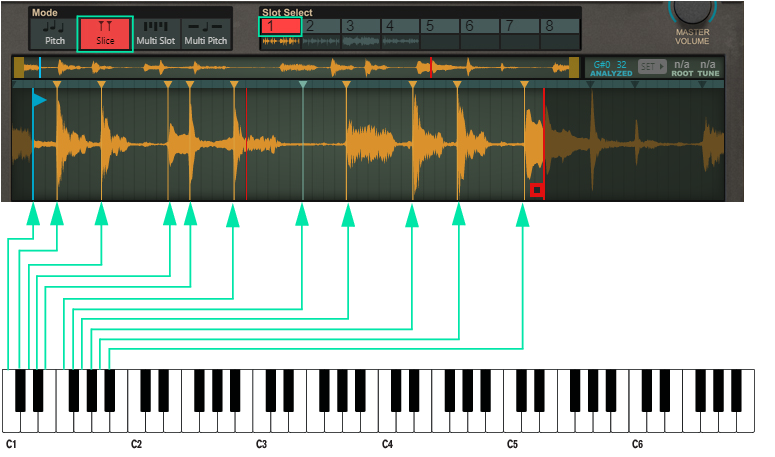This screenshot has height=457, width=775.
Task: Select sample slot 3
Action: (x=361, y=26)
